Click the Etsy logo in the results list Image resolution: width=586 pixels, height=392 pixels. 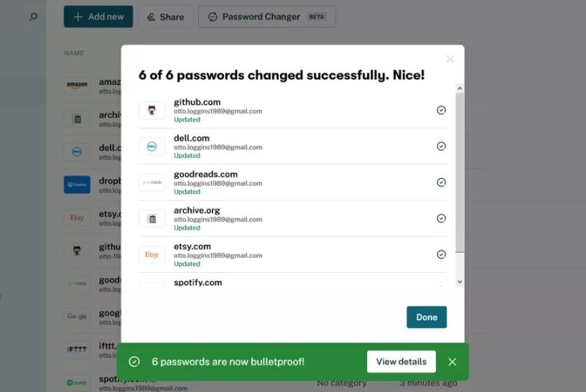pos(152,254)
